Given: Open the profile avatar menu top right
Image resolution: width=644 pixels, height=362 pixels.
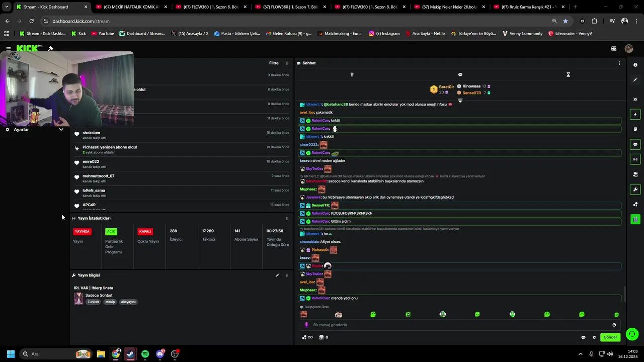Looking at the screenshot, I should [x=629, y=49].
